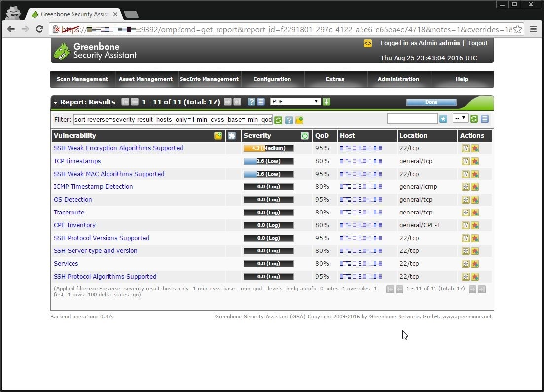The width and height of the screenshot is (544, 392).
Task: Open the report help question-mark icon
Action: (252, 102)
